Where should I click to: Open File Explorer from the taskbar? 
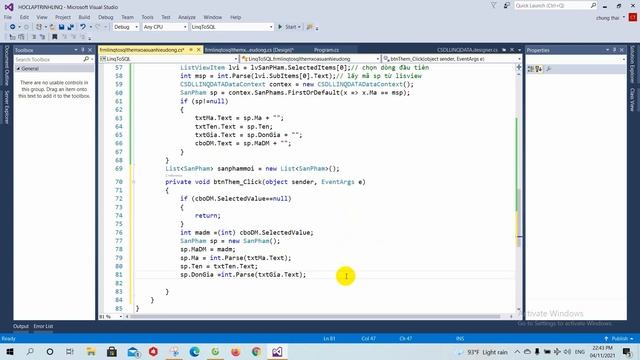(91, 352)
